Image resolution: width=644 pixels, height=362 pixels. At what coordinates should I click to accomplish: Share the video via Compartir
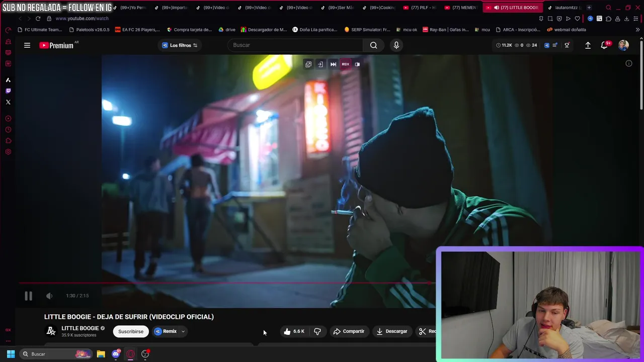tap(349, 331)
